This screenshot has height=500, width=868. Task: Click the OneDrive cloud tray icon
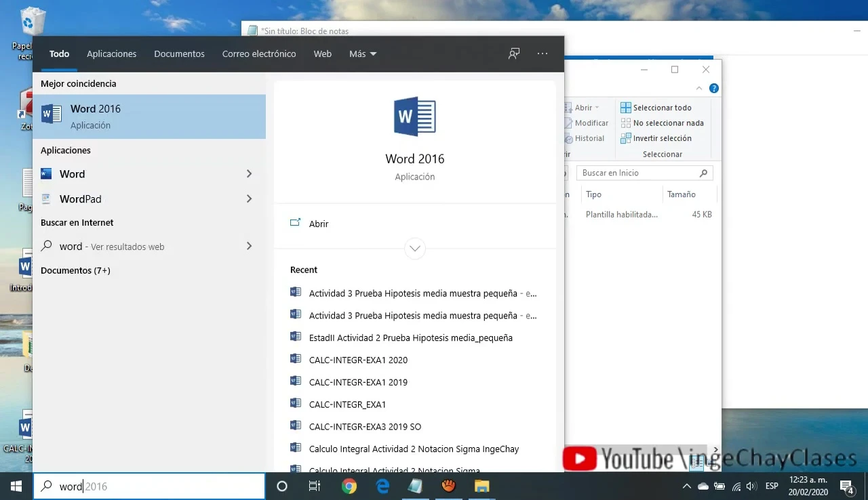coord(703,486)
